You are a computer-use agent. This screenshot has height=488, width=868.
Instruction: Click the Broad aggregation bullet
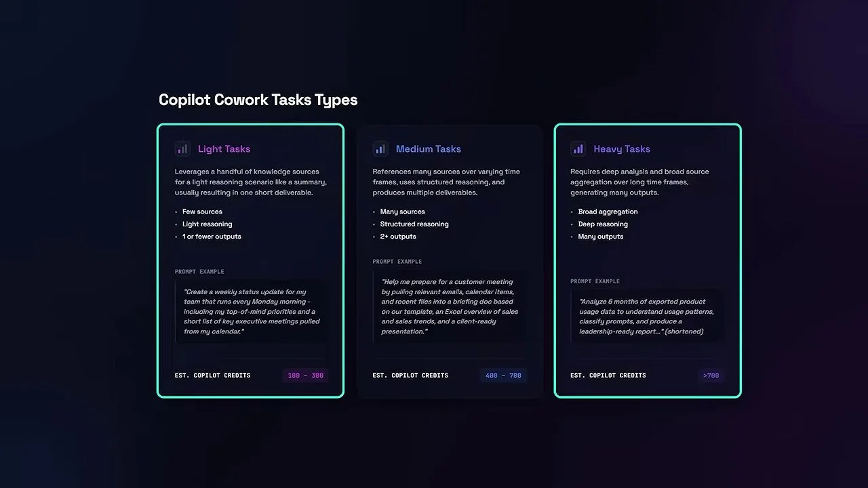pyautogui.click(x=608, y=211)
